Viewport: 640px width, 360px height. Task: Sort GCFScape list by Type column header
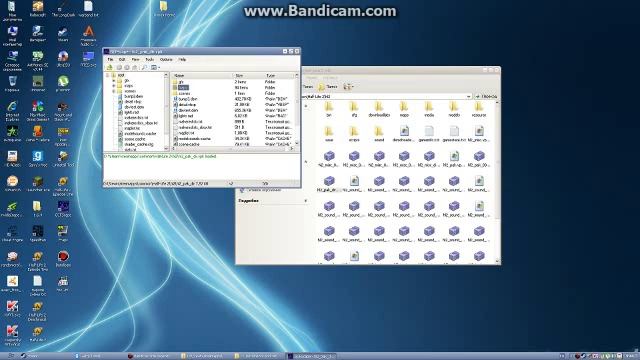tap(280, 76)
